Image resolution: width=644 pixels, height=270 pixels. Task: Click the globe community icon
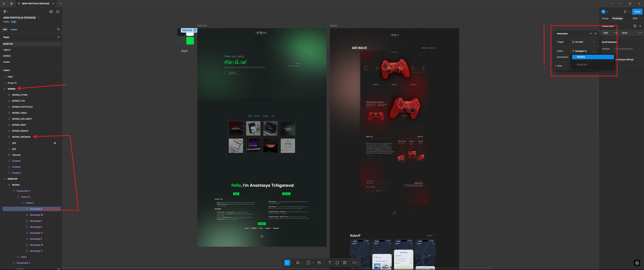11,4
